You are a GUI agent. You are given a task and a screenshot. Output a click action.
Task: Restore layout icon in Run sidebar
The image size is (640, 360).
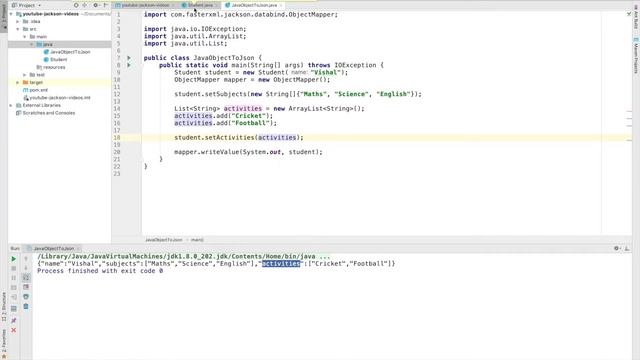pyautogui.click(x=13, y=309)
